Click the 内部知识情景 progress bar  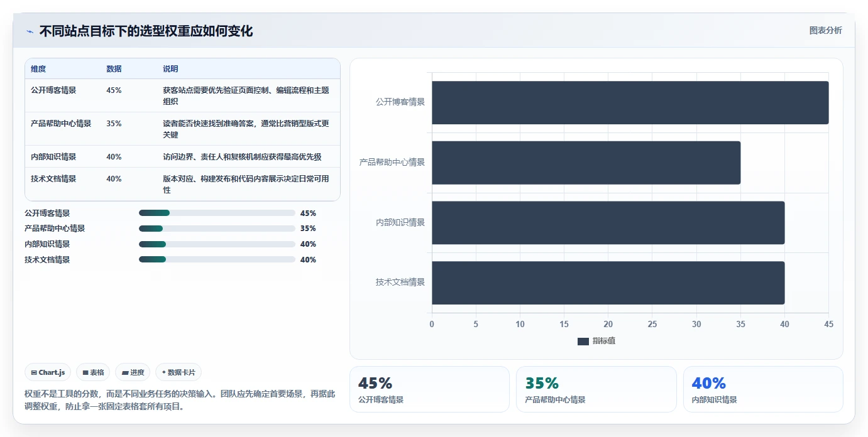coord(217,244)
